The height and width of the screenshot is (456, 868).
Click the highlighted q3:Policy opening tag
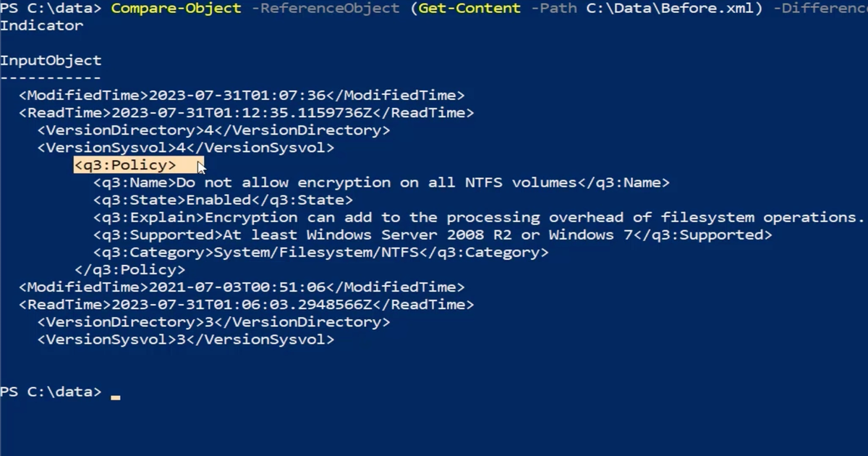(x=125, y=165)
